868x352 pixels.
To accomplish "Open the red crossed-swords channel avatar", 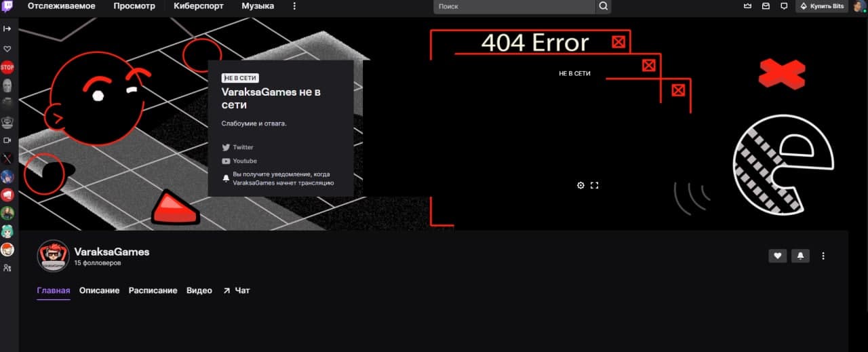I will pos(7,159).
